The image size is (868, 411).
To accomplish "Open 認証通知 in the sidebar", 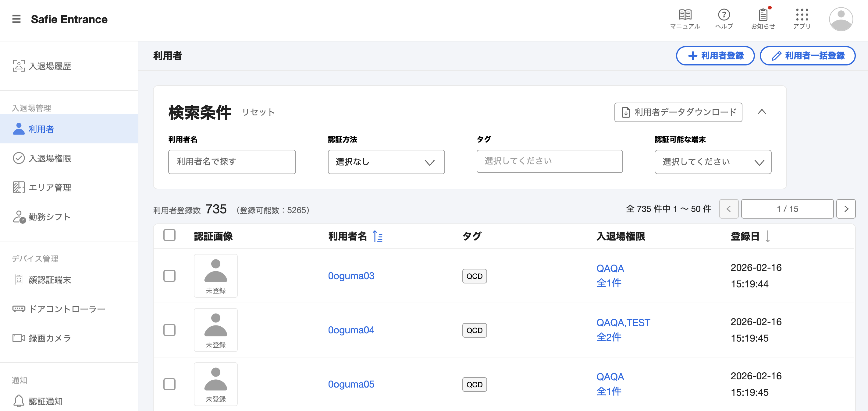I will [69, 401].
